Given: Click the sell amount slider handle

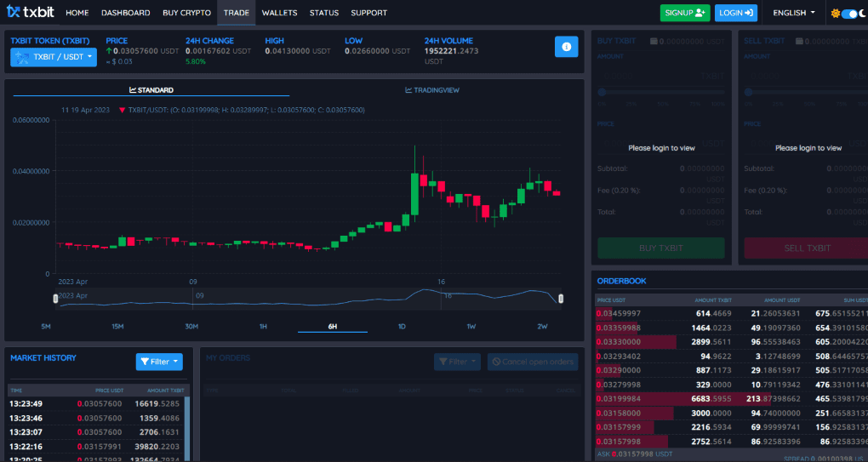Looking at the screenshot, I should tap(748, 93).
